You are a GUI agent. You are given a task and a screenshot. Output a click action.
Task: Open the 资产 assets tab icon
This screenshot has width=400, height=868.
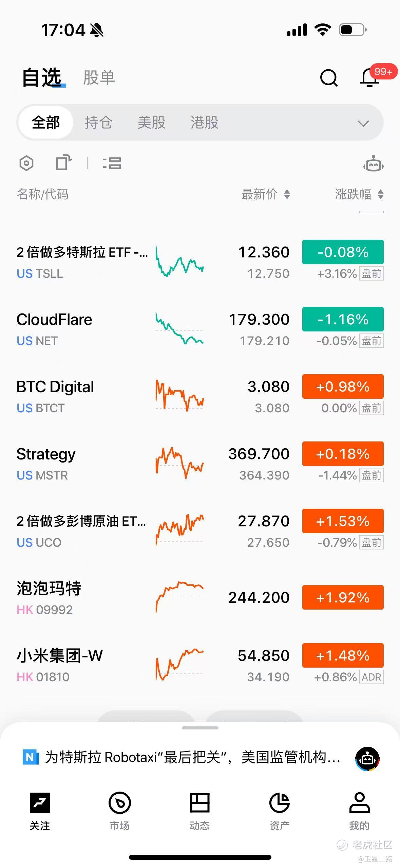click(x=280, y=810)
